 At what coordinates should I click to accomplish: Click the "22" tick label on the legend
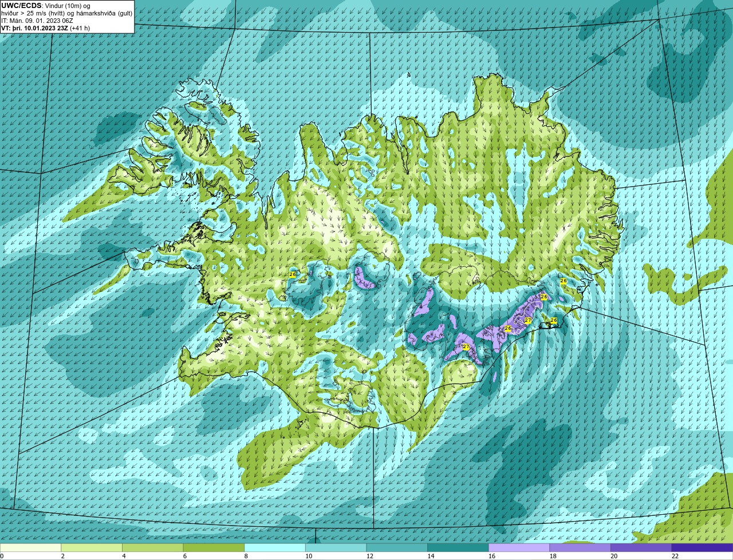675,556
